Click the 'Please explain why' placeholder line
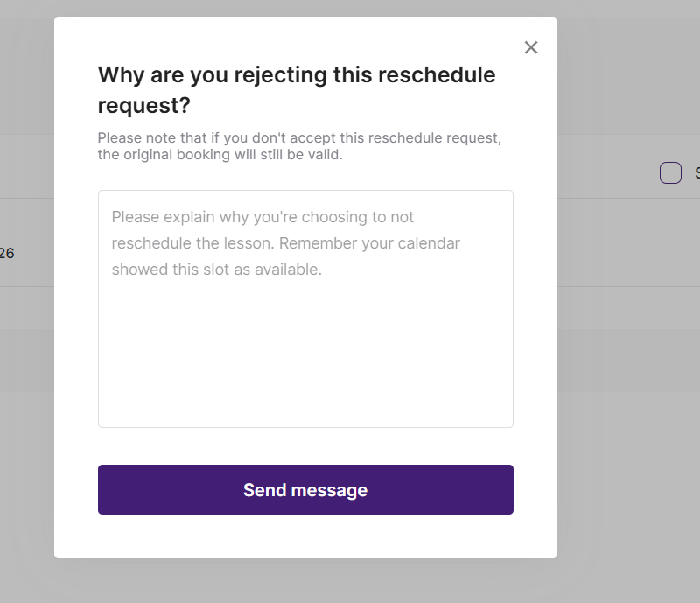Viewport: 700px width, 603px height. [x=262, y=217]
